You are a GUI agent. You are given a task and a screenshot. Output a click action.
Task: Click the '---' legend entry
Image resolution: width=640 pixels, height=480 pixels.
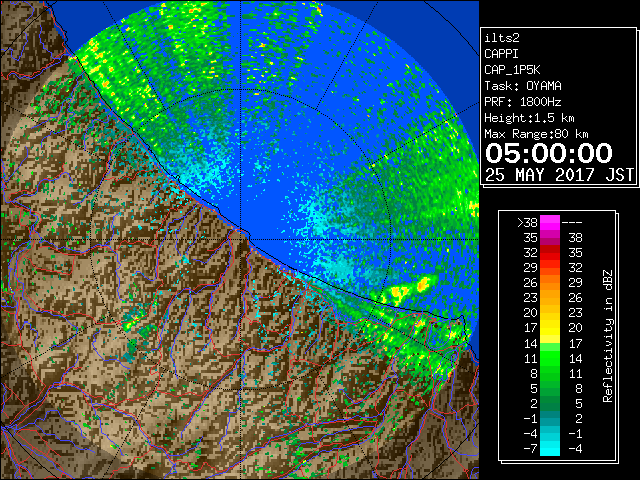pos(572,223)
